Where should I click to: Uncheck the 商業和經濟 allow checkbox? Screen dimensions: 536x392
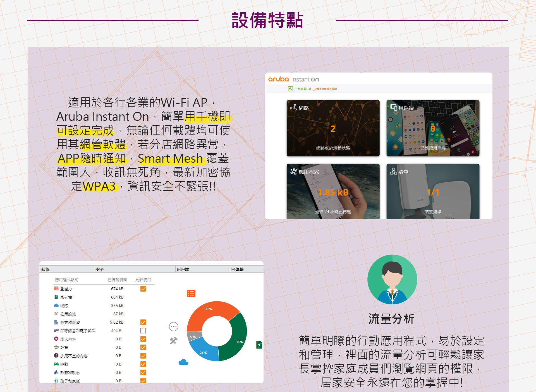tap(143, 322)
